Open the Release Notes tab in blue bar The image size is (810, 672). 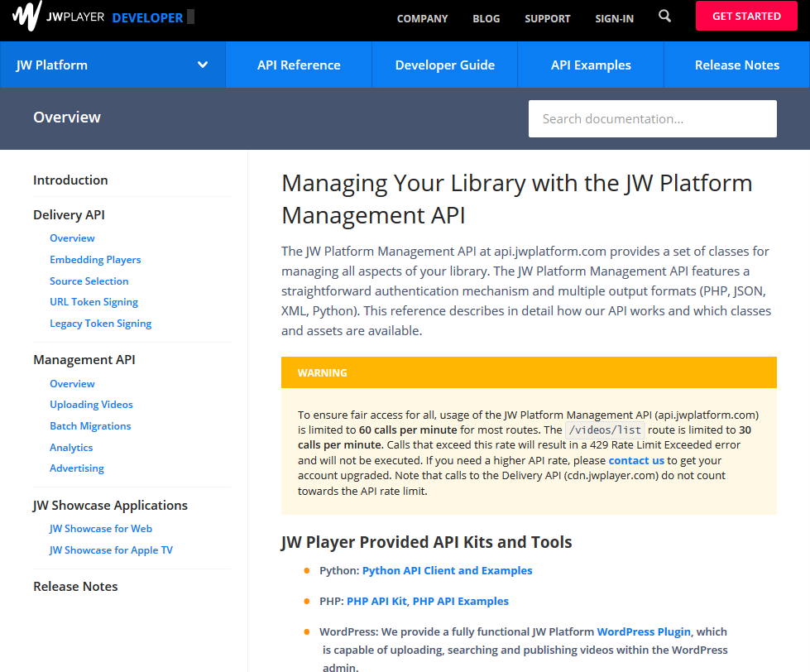coord(736,65)
